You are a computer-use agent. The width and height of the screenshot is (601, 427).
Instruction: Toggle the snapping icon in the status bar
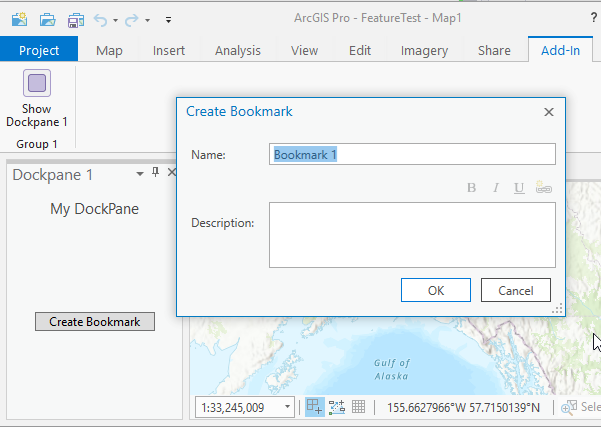314,407
